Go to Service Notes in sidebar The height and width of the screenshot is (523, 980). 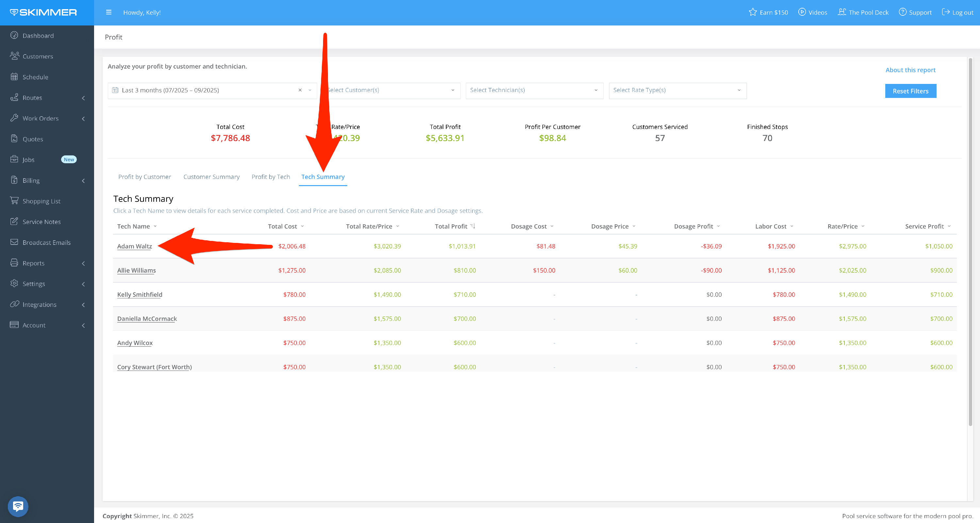click(x=41, y=222)
